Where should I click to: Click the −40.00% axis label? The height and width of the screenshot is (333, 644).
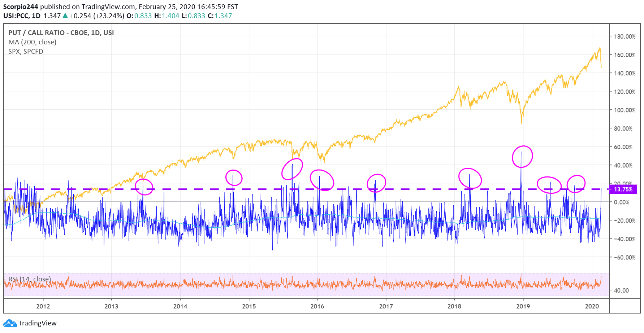[624, 239]
